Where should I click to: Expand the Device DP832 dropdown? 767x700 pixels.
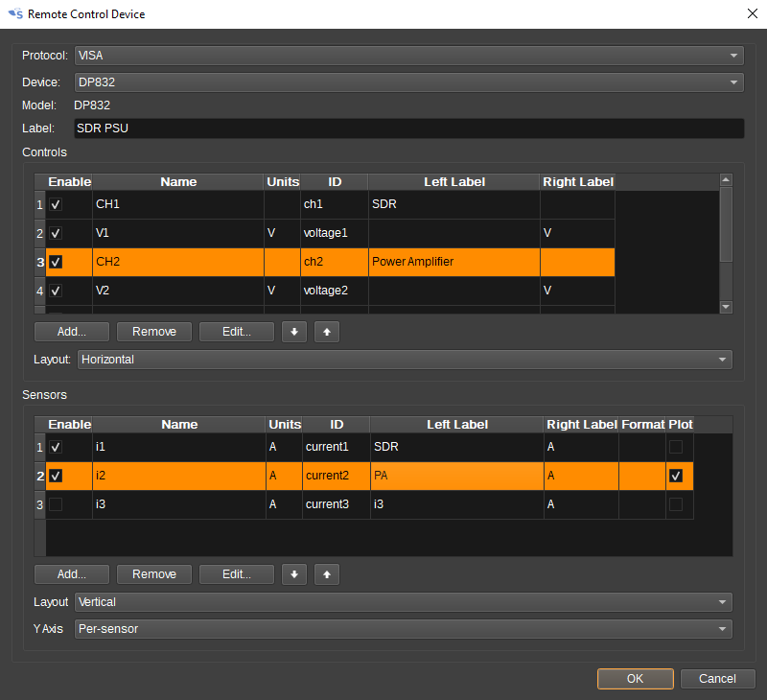[x=409, y=82]
